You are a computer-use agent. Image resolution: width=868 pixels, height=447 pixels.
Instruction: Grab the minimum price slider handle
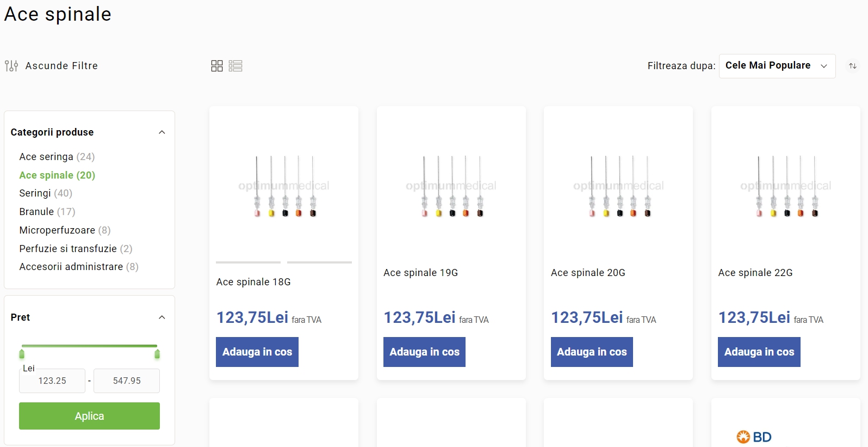[22, 354]
